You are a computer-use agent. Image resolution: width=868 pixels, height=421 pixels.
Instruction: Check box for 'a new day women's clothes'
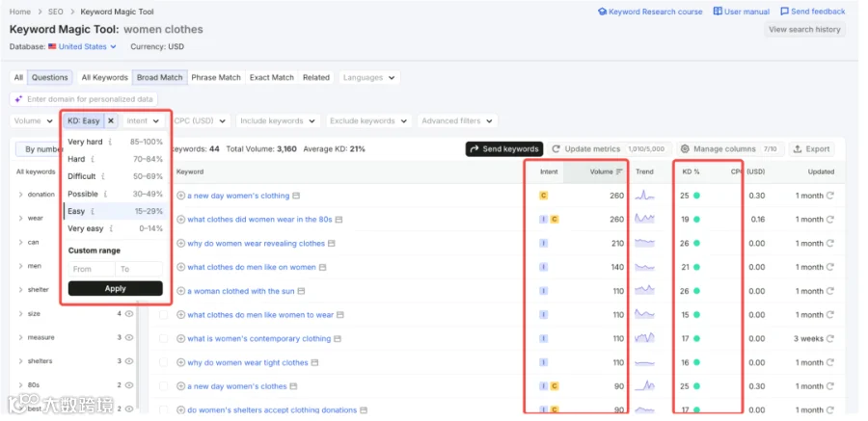coord(163,386)
